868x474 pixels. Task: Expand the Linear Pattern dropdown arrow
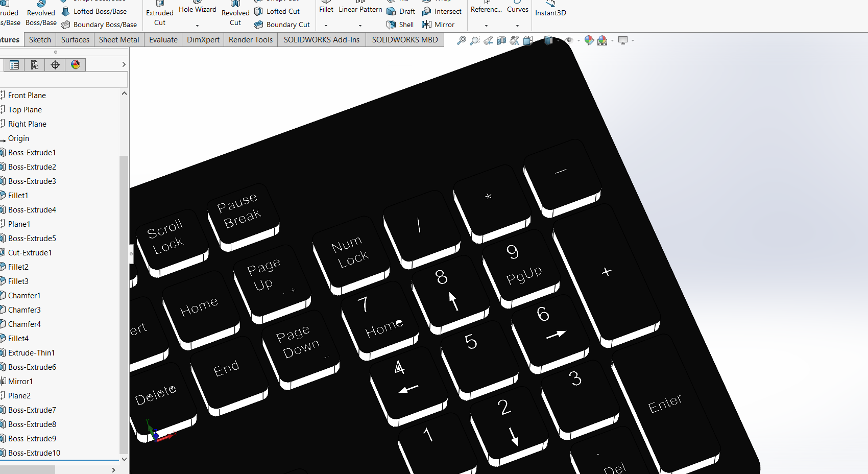(x=360, y=26)
